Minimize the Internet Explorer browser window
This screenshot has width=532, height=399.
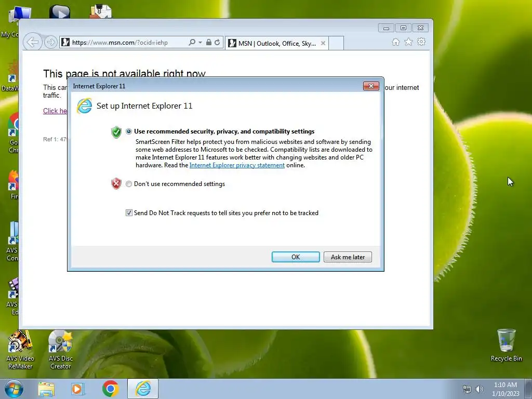pyautogui.click(x=386, y=28)
